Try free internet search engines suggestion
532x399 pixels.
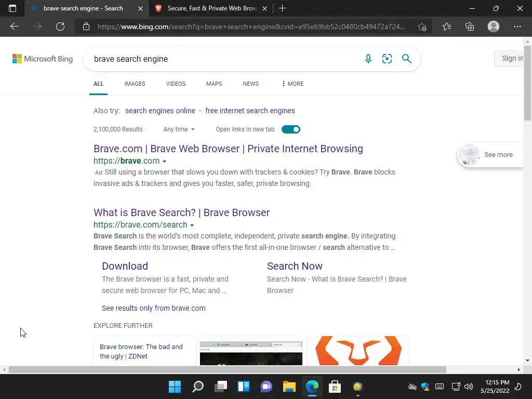click(250, 111)
